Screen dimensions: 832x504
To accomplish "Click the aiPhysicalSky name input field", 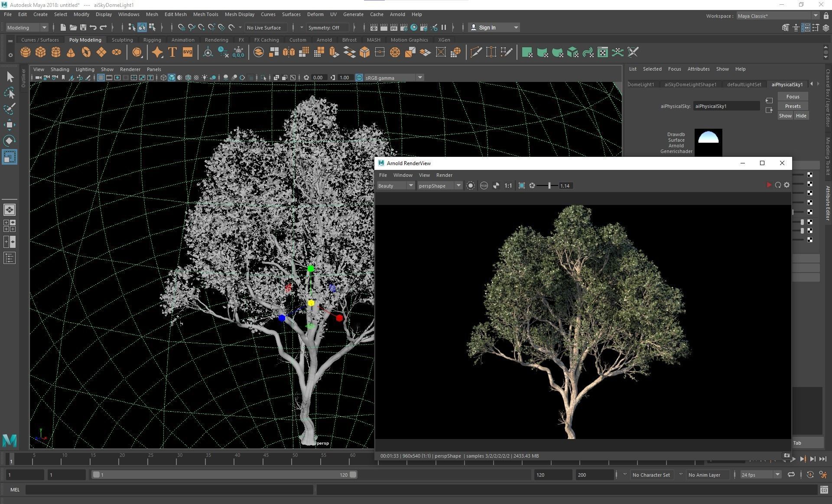I will (726, 106).
